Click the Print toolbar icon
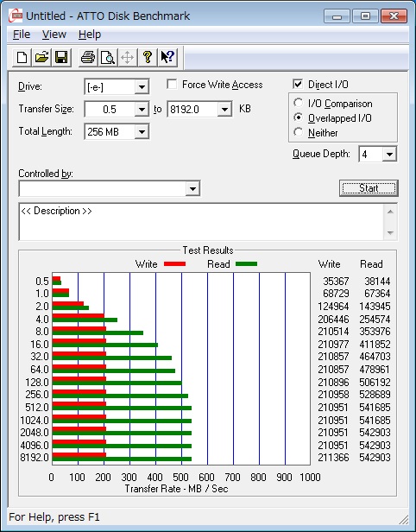416x532 pixels. coord(88,57)
